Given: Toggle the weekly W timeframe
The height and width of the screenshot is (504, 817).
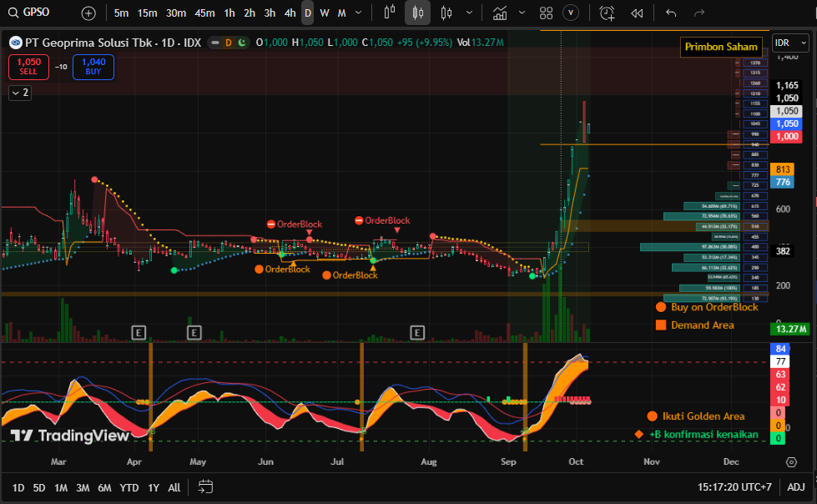Looking at the screenshot, I should pyautogui.click(x=325, y=13).
